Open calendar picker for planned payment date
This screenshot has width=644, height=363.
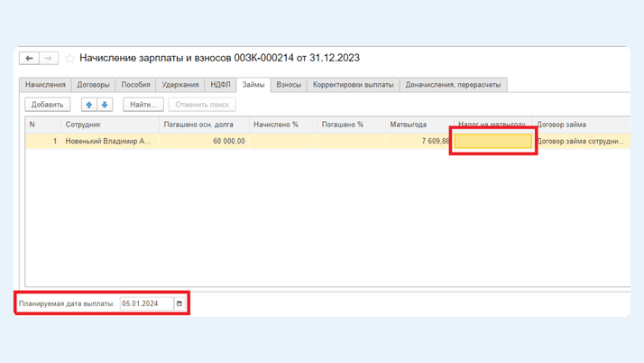click(x=179, y=303)
